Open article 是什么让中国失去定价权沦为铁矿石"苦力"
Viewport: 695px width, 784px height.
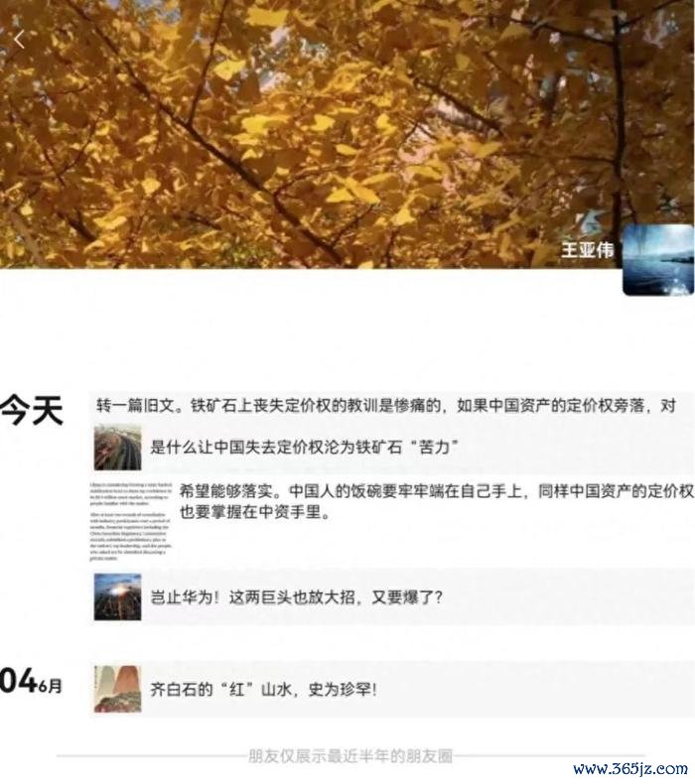(x=305, y=447)
